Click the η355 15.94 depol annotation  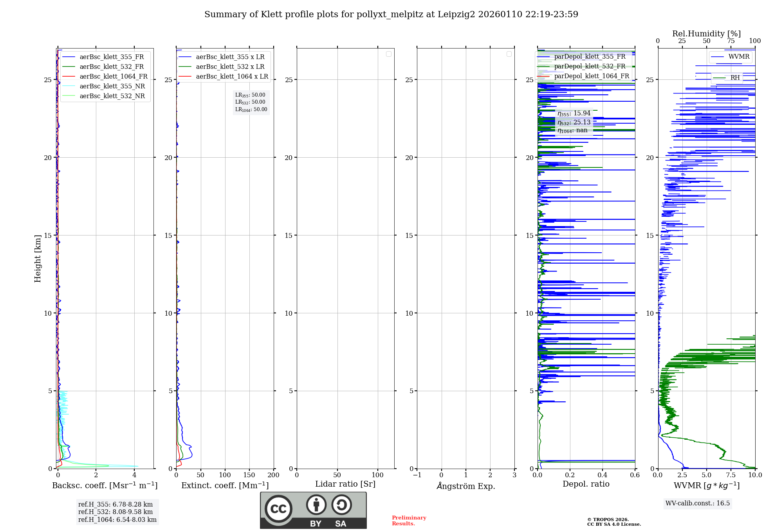[x=574, y=113]
